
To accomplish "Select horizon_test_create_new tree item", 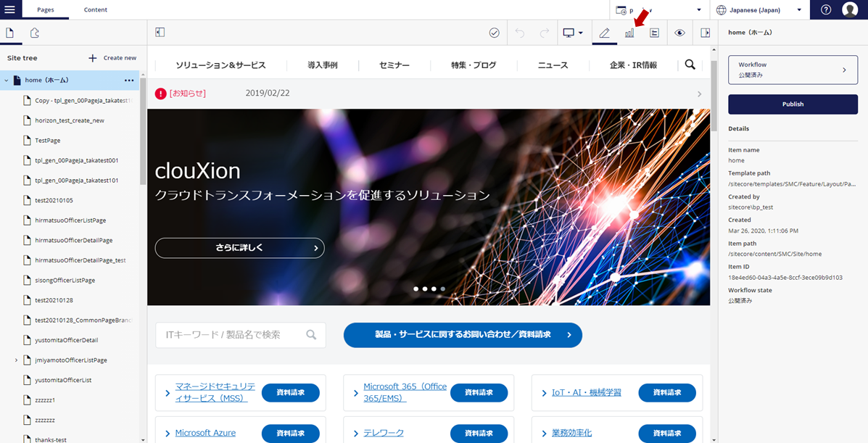I will coord(70,120).
